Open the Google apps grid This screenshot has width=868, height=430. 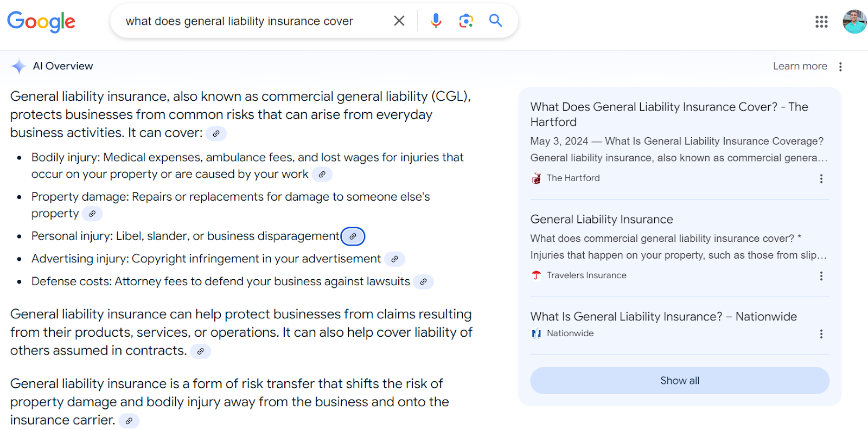[821, 22]
